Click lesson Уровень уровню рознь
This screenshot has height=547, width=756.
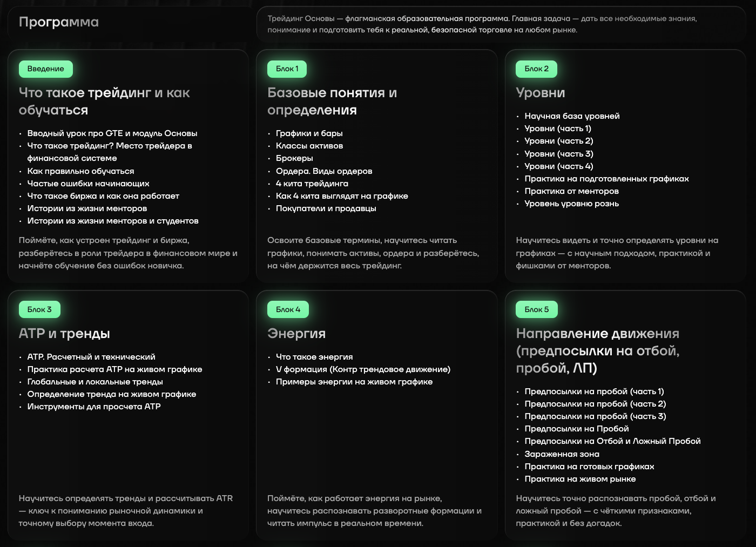(571, 204)
